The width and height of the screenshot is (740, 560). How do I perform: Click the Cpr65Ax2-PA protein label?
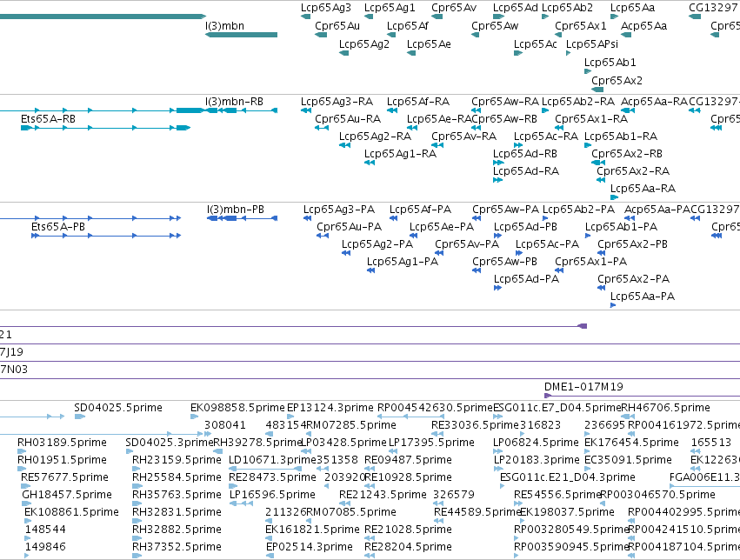(633, 279)
